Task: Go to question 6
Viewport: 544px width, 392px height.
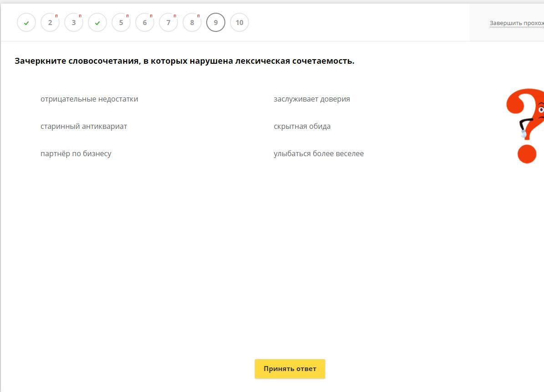Action: point(145,23)
